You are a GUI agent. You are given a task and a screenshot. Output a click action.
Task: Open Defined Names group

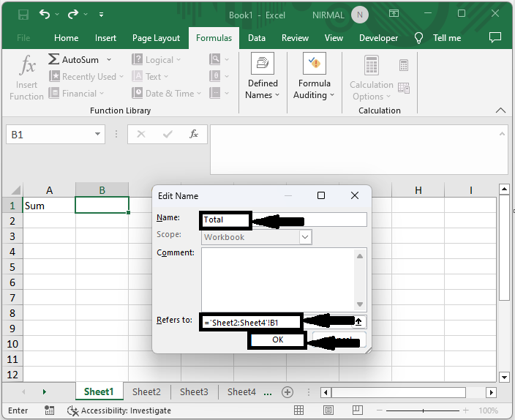(x=263, y=76)
